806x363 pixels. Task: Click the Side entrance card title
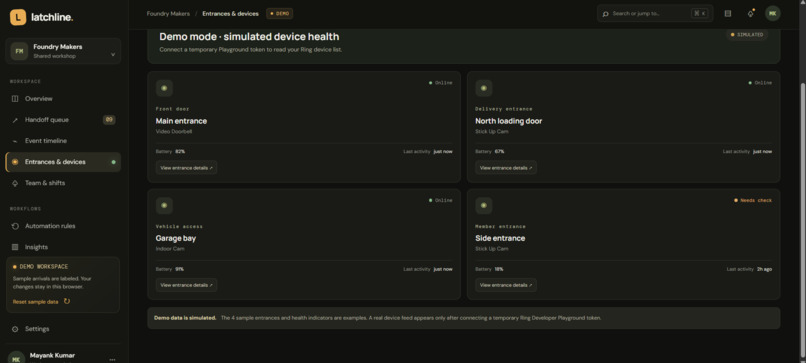click(500, 239)
